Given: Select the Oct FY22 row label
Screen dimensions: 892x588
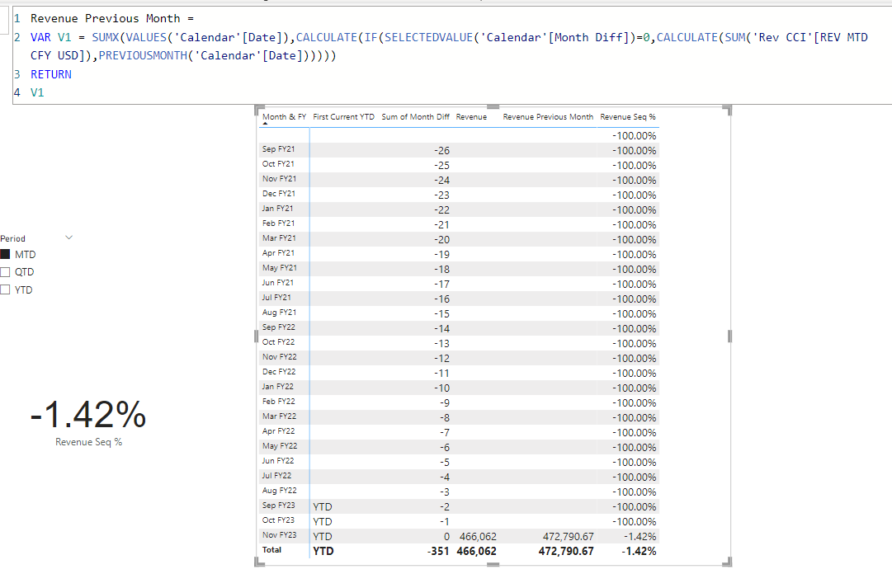Looking at the screenshot, I should (x=278, y=341).
